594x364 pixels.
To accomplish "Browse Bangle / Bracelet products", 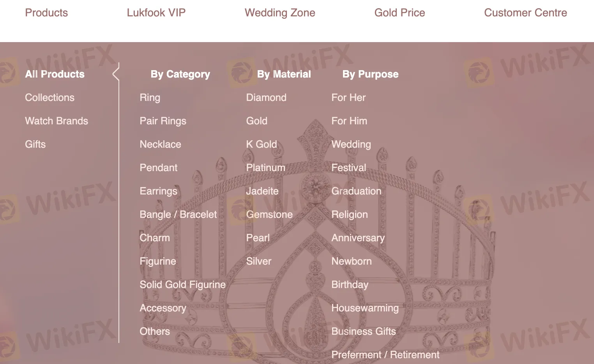I will click(178, 214).
